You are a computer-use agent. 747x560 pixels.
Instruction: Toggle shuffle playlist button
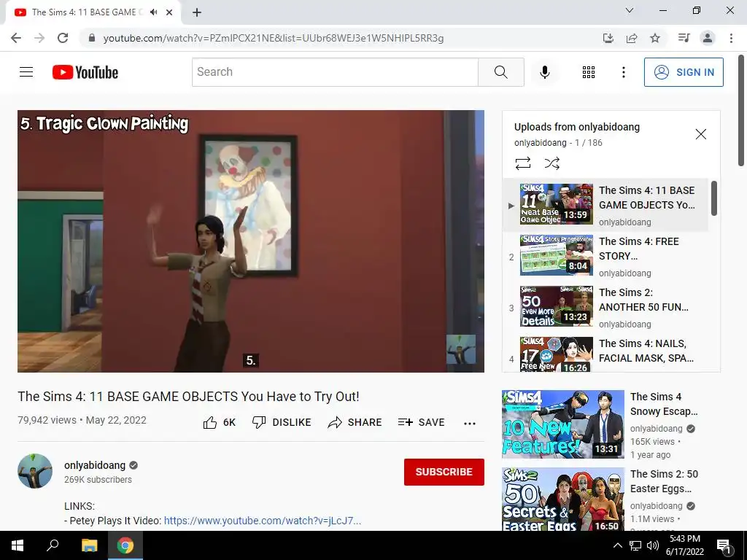551,163
